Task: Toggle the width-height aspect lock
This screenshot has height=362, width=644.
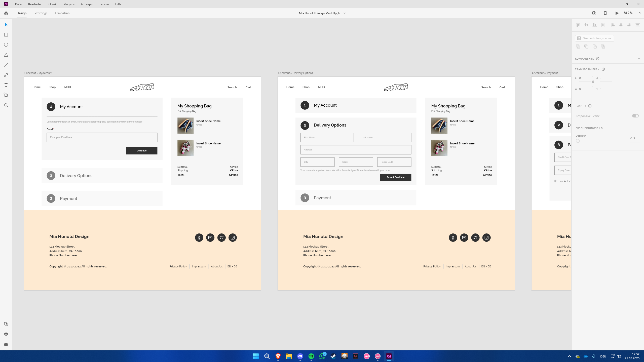Action: tap(593, 82)
